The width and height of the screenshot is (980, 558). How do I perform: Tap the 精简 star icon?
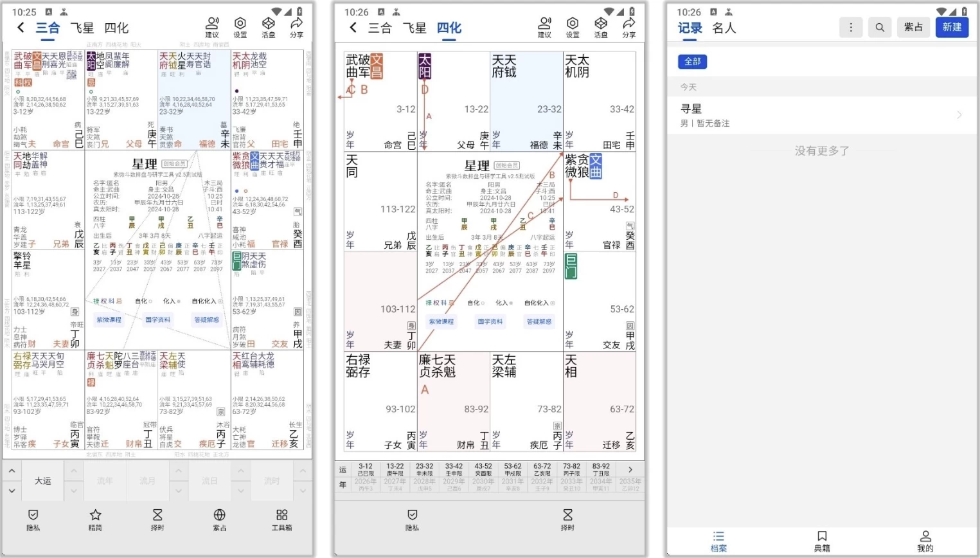pyautogui.click(x=95, y=519)
